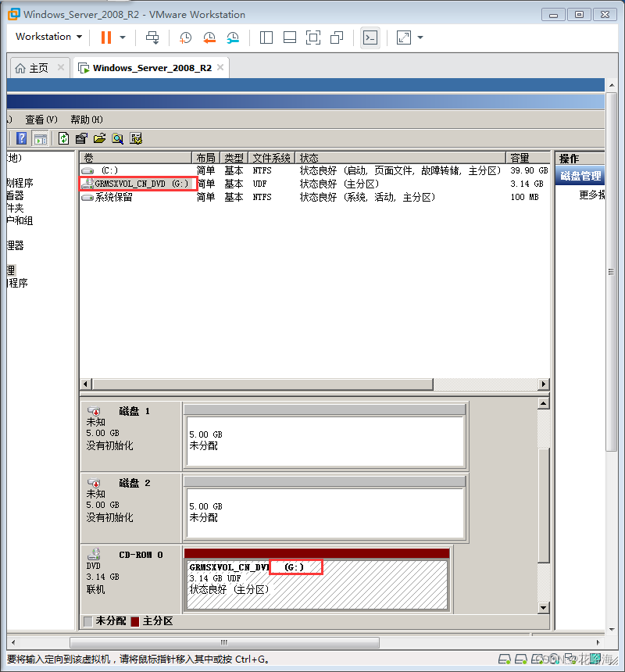
Task: Toggle the VMware library sidebar
Action: coord(266,38)
